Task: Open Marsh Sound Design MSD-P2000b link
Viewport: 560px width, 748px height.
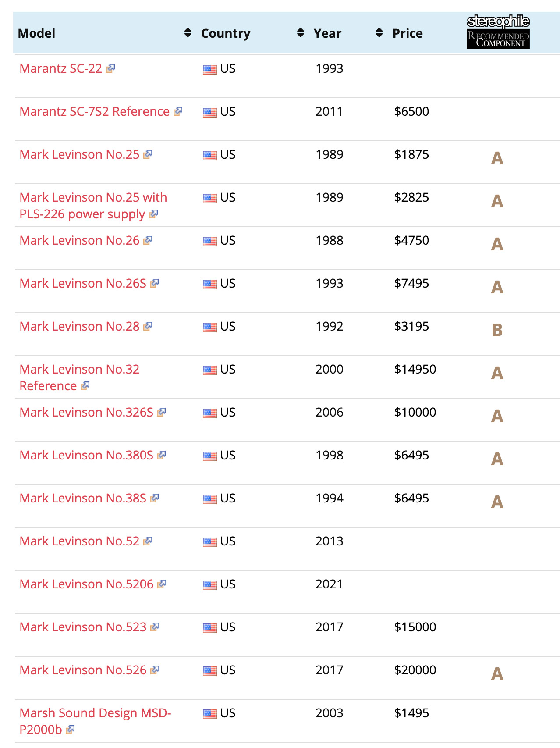Action: point(95,713)
